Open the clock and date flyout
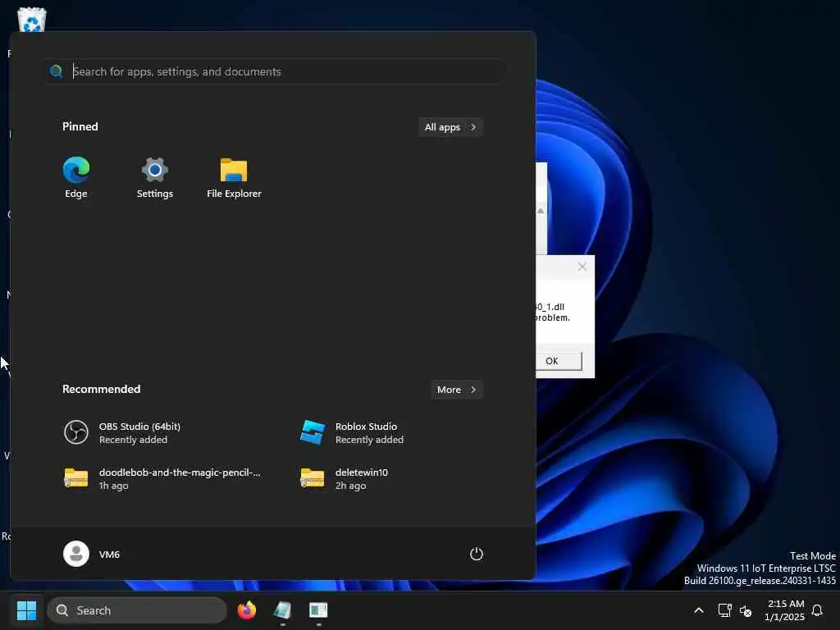The height and width of the screenshot is (630, 840). tap(784, 610)
